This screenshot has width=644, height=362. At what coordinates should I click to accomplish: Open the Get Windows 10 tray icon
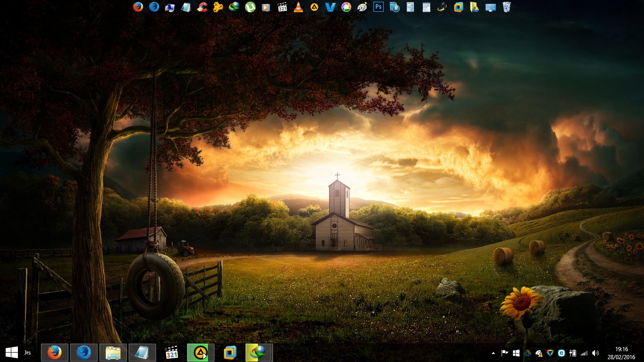point(516,353)
